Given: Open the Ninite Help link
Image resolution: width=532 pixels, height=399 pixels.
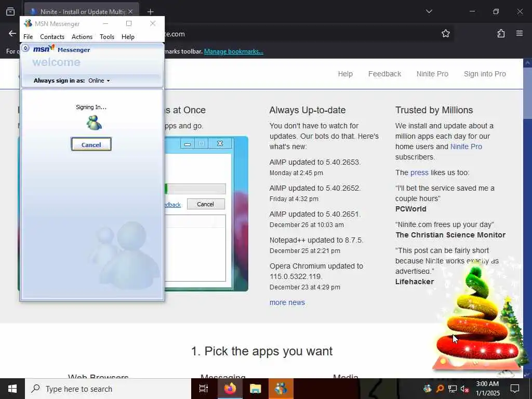Looking at the screenshot, I should (x=345, y=74).
